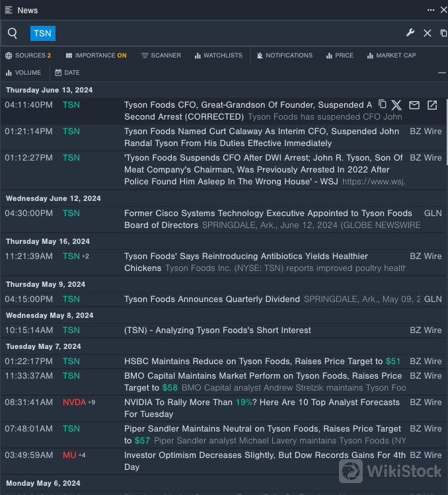This screenshot has height=495, width=448.
Task: Open the wrench settings icon
Action: click(x=410, y=33)
